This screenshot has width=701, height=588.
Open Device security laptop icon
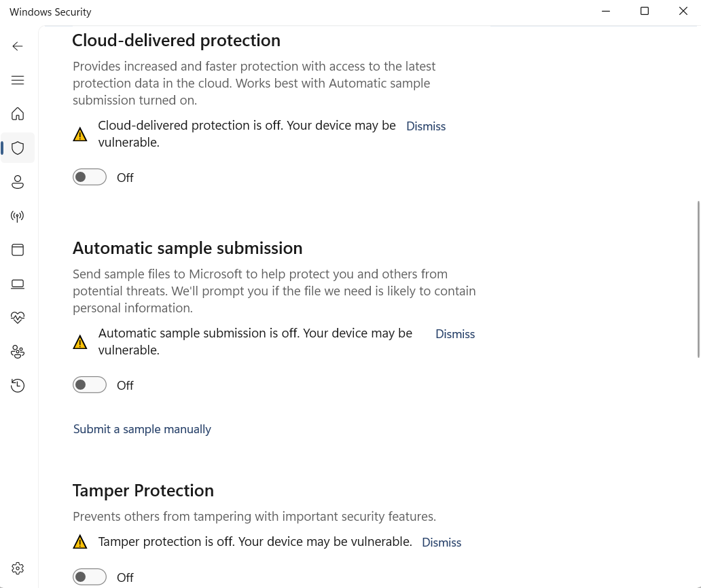(18, 284)
